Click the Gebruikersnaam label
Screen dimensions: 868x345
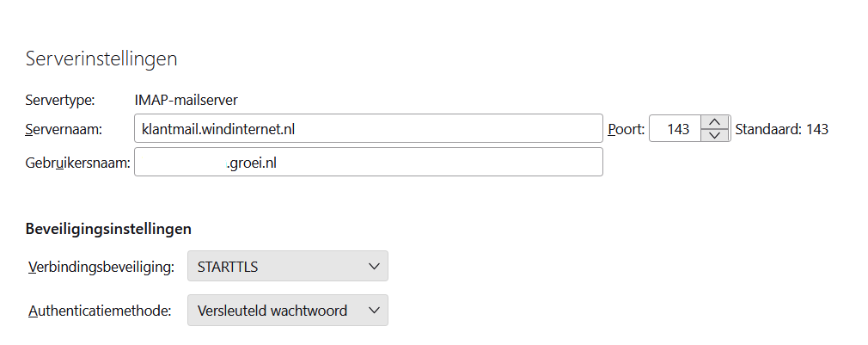click(x=78, y=162)
